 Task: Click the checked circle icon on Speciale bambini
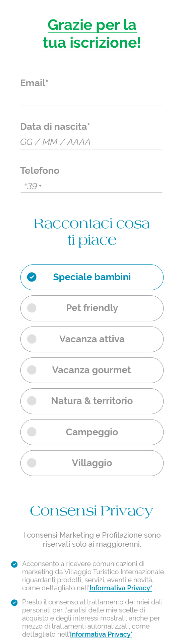[x=32, y=277]
